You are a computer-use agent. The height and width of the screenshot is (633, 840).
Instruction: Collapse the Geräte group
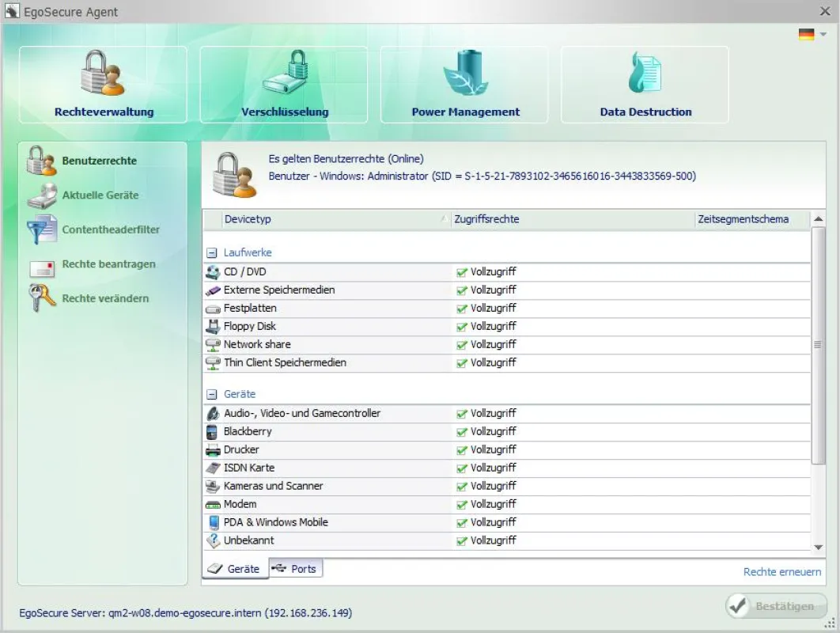click(212, 395)
